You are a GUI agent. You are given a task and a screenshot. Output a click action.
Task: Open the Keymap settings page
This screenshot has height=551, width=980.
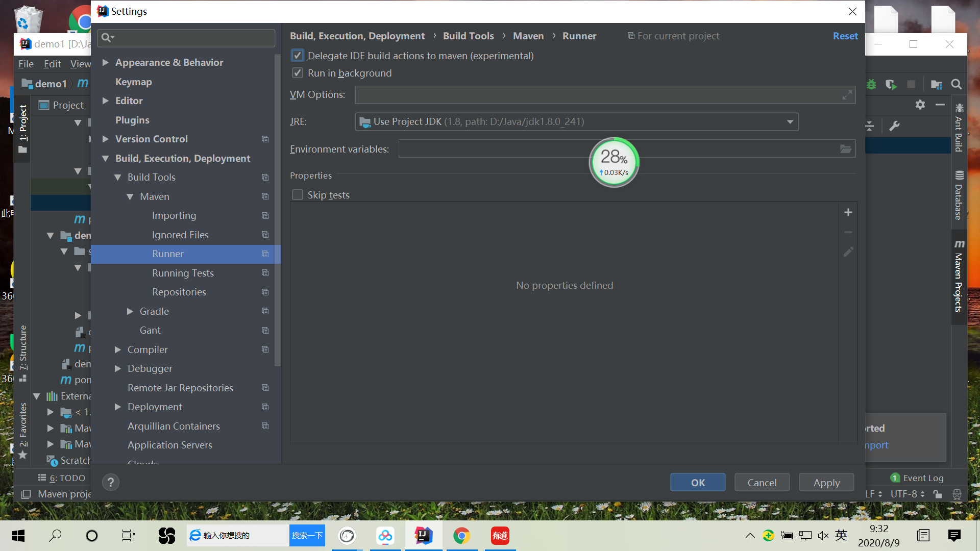[134, 82]
